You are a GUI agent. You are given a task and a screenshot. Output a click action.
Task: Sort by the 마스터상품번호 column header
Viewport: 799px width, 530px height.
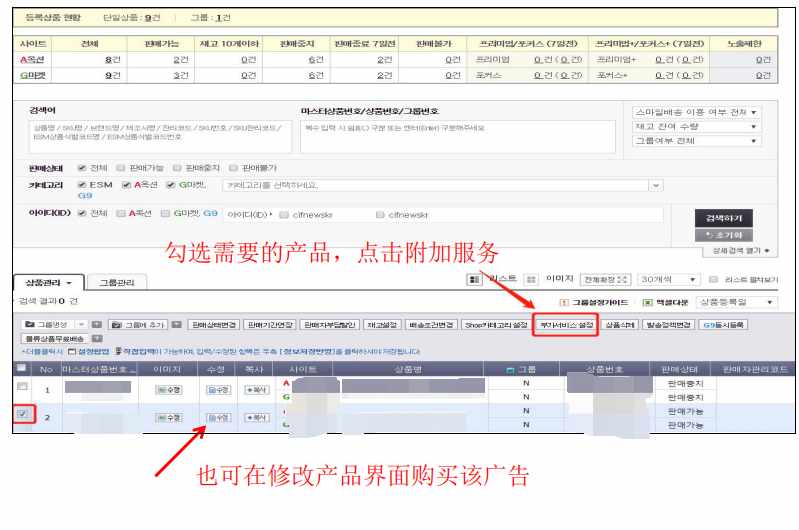click(x=99, y=369)
